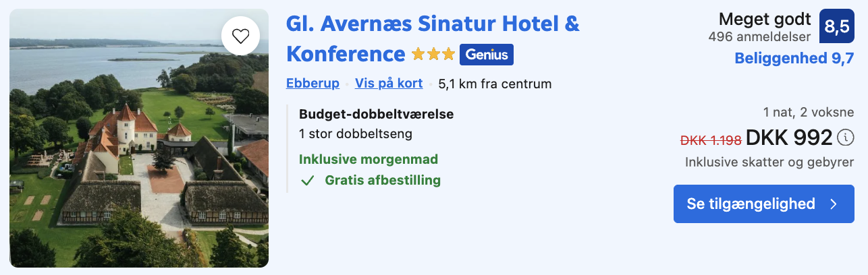Save the hotel with the heart icon

(240, 36)
